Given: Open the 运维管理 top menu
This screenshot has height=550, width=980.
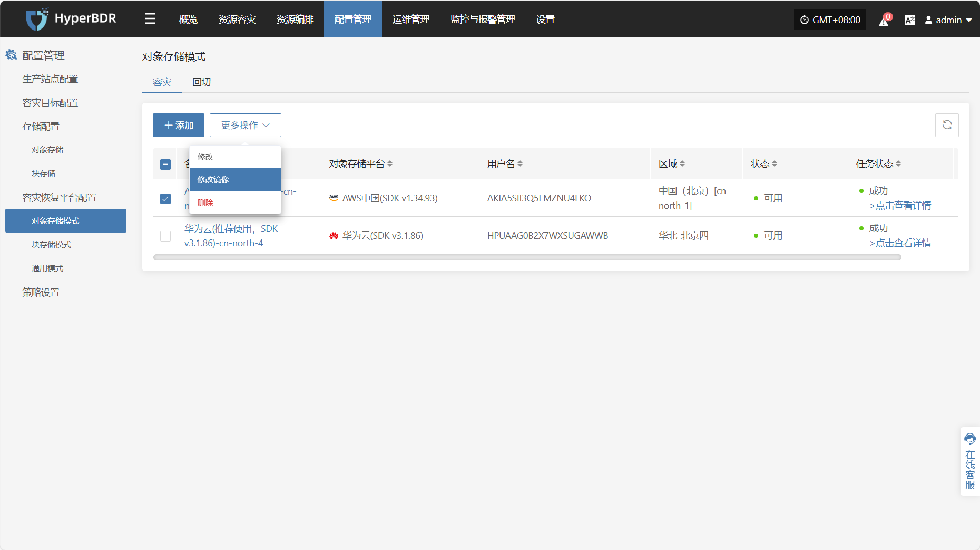Looking at the screenshot, I should tap(411, 20).
